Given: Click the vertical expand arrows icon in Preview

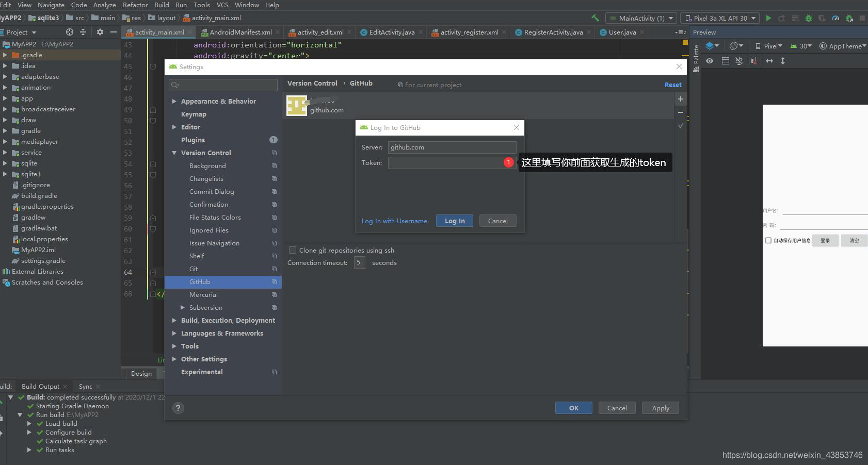Looking at the screenshot, I should click(x=783, y=61).
